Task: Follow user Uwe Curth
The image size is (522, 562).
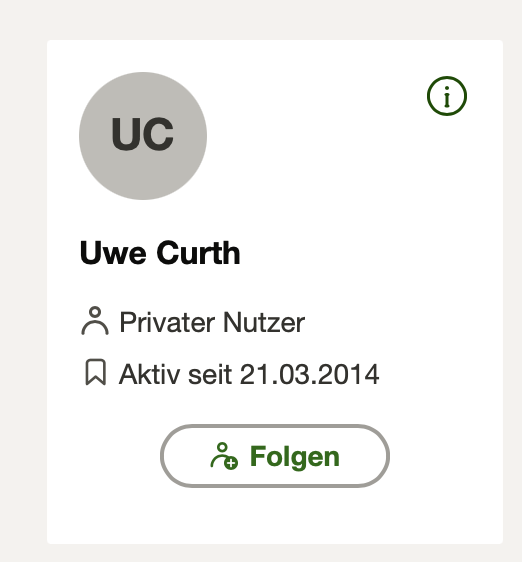Action: click(275, 456)
